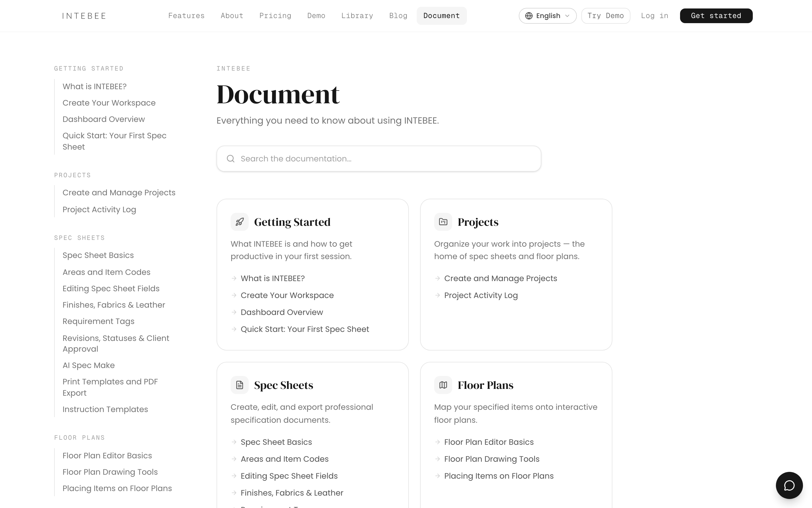The width and height of the screenshot is (812, 508).
Task: Open the Pricing nav item
Action: tap(275, 16)
